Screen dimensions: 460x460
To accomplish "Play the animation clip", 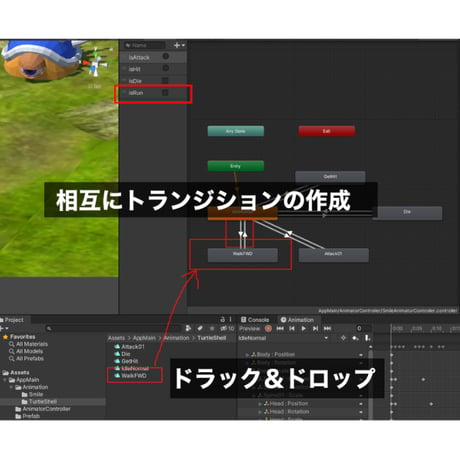I will 303,328.
